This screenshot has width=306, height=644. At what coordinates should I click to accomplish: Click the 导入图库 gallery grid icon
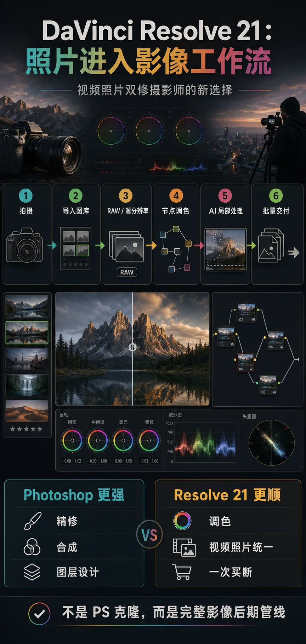tap(75, 248)
